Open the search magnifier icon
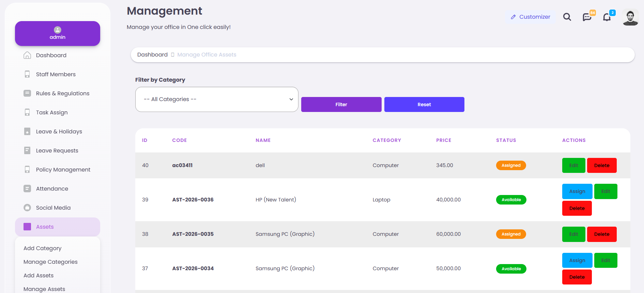The height and width of the screenshot is (293, 644). click(x=567, y=17)
